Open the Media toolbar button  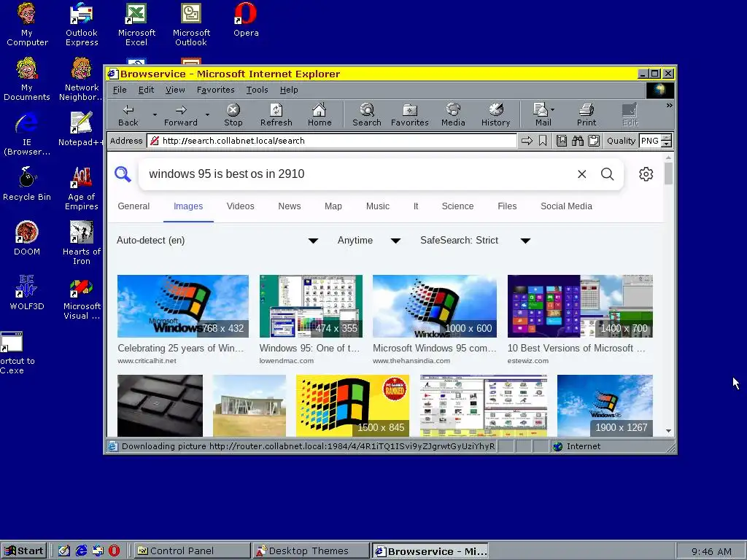pyautogui.click(x=453, y=115)
